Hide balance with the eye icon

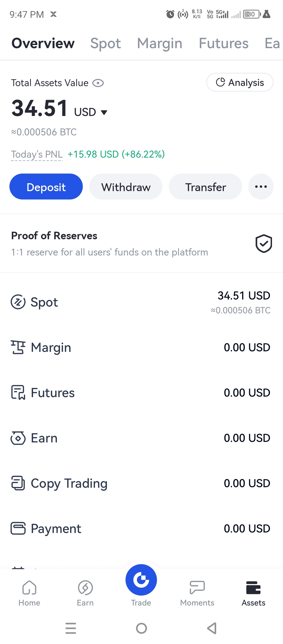(98, 83)
